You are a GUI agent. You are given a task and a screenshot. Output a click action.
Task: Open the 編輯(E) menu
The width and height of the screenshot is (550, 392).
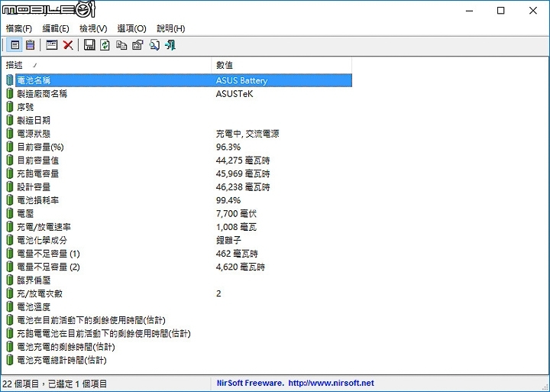coord(56,28)
